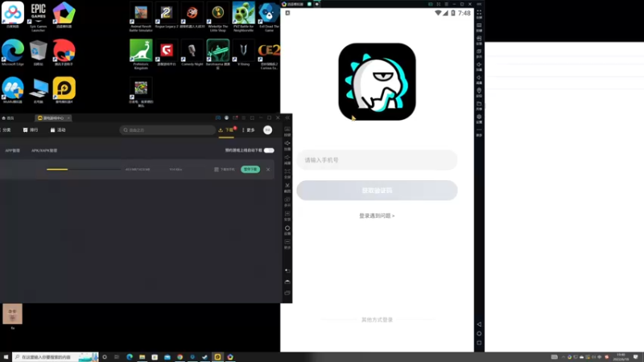
Task: Launch the Comedy Night shortcut
Action: pos(192,52)
